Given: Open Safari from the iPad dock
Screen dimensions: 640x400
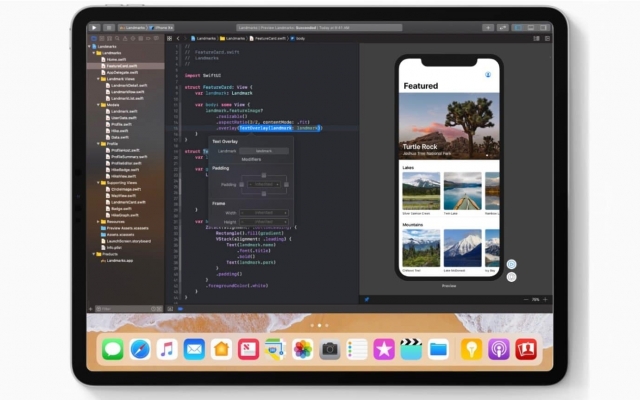Looking at the screenshot, I should point(140,349).
